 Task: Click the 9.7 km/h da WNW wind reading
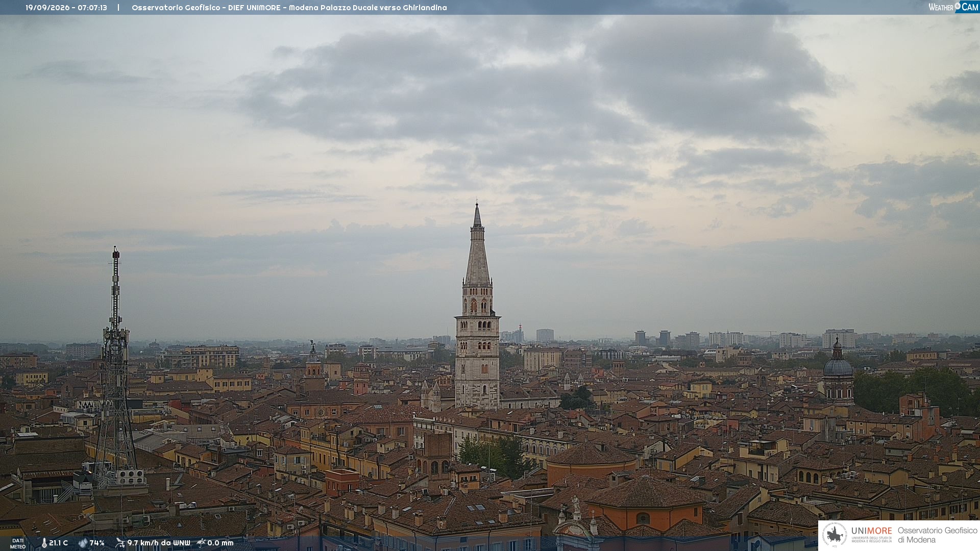tap(159, 543)
